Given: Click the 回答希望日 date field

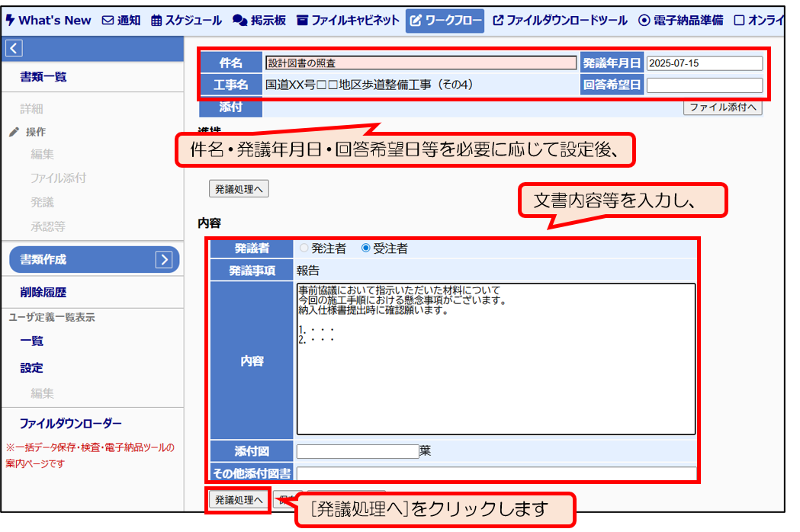Looking at the screenshot, I should 704,85.
